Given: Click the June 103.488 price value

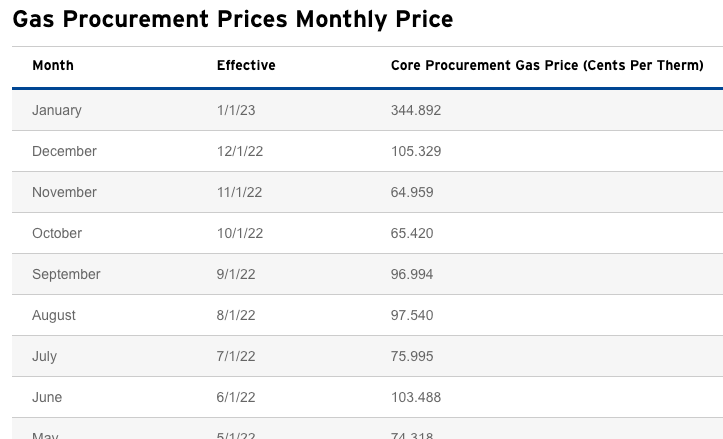Looking at the screenshot, I should (415, 397).
